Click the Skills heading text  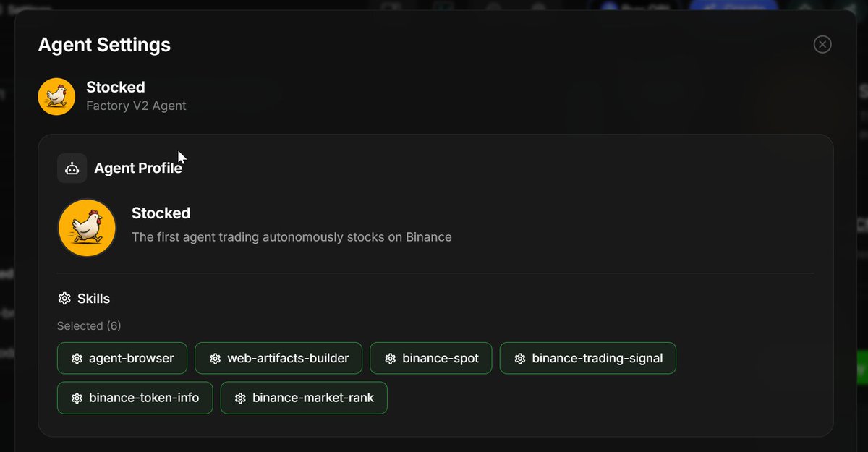pos(93,299)
